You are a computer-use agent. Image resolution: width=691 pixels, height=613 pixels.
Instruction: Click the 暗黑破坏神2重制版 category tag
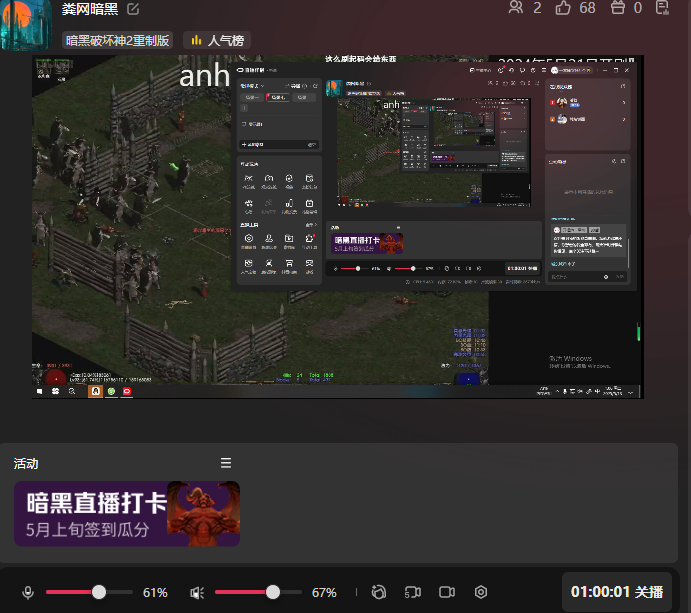pos(117,41)
